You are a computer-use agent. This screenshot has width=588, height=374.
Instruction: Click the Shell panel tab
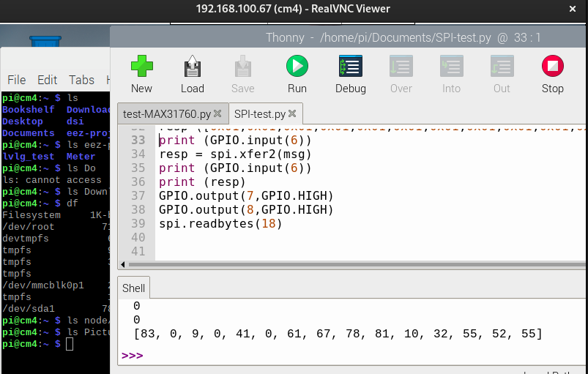tap(134, 288)
